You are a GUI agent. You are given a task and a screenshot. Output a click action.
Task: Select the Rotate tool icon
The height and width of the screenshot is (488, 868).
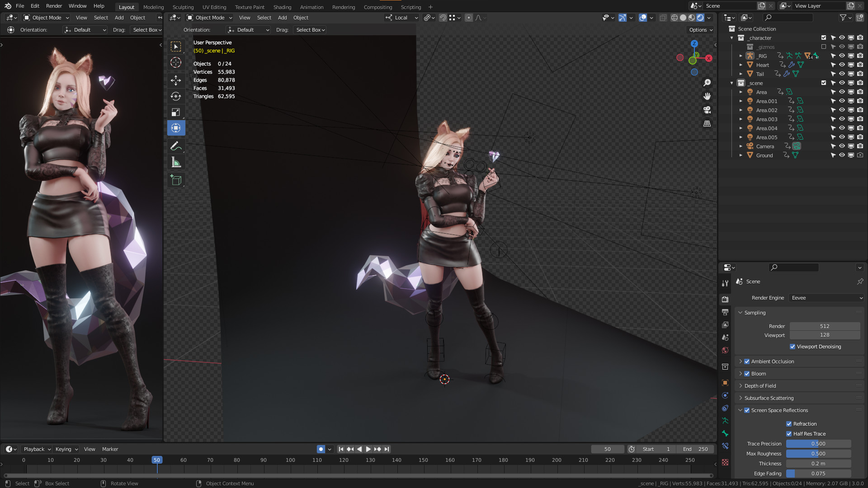(176, 96)
